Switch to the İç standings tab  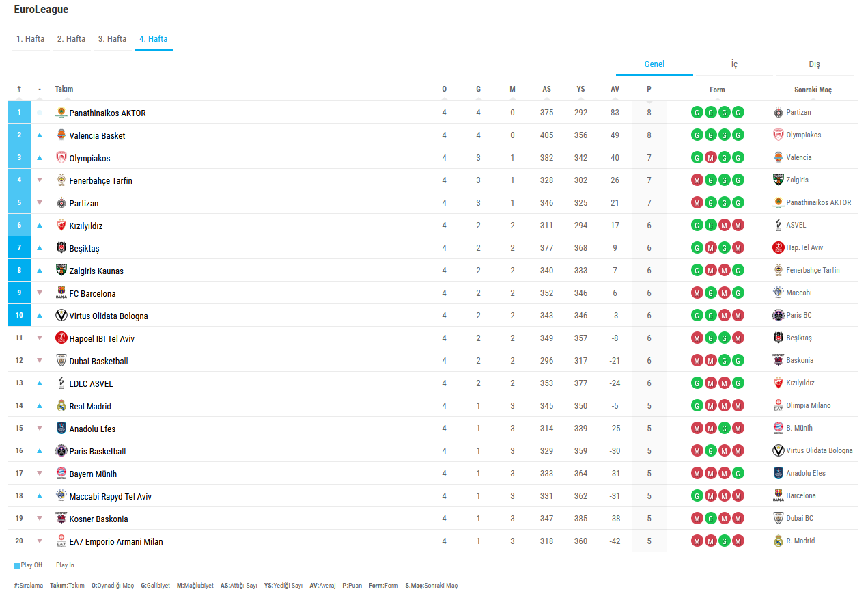coord(734,64)
